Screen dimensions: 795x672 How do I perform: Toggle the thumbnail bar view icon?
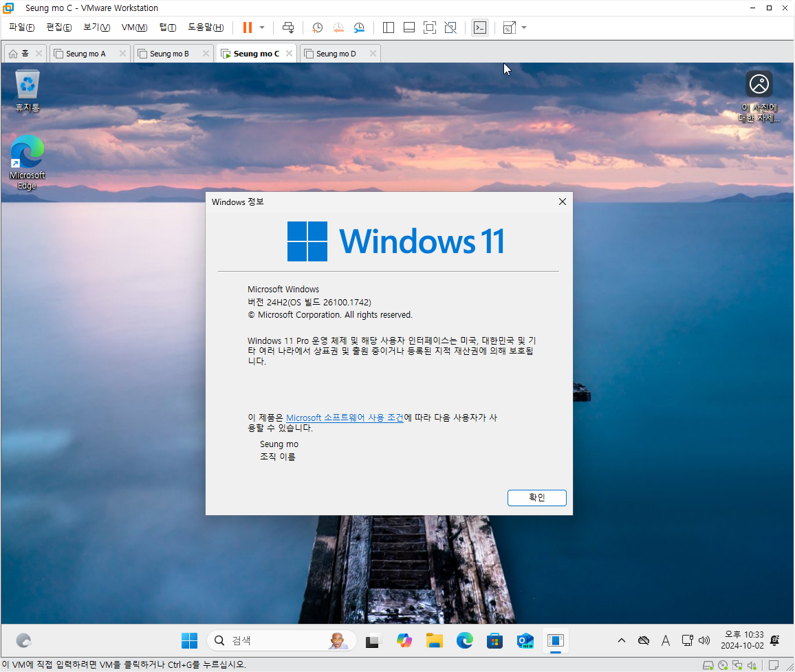pyautogui.click(x=409, y=28)
